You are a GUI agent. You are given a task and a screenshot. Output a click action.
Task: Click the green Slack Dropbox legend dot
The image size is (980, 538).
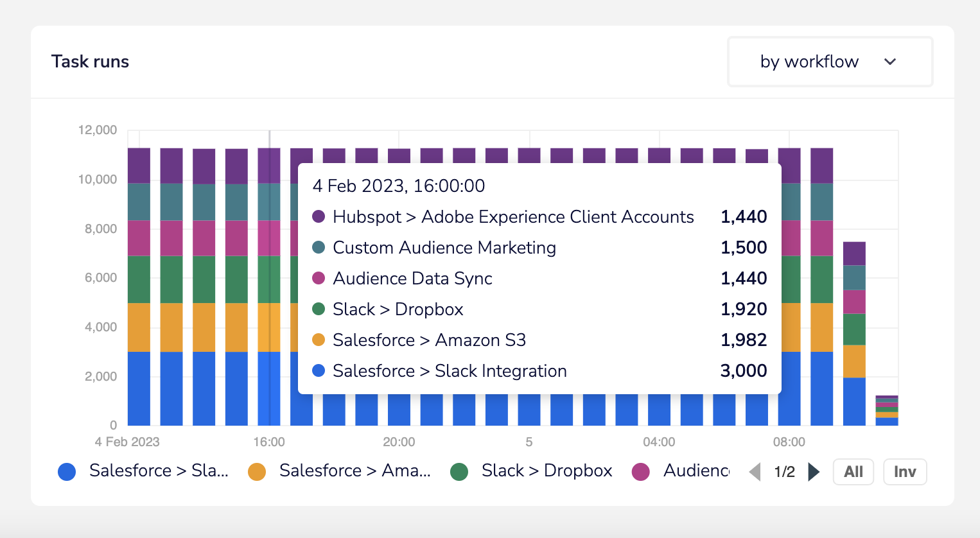click(459, 472)
